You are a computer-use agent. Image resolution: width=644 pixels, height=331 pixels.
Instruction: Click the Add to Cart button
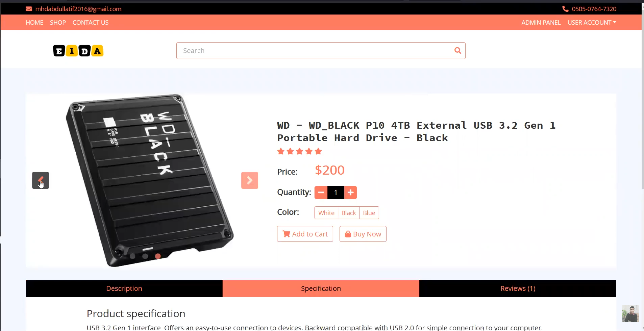click(305, 234)
